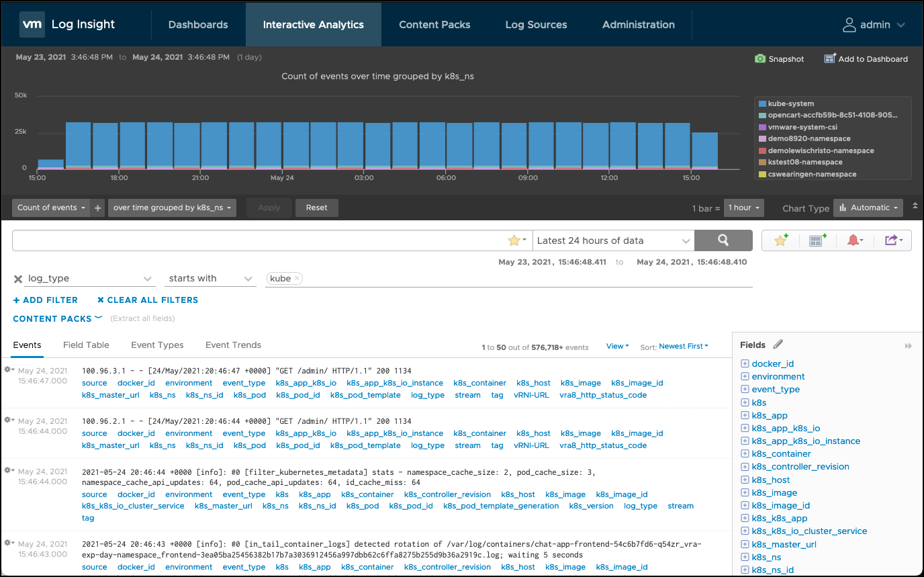Click the search magnifier button
924x577 pixels.
[x=723, y=240]
